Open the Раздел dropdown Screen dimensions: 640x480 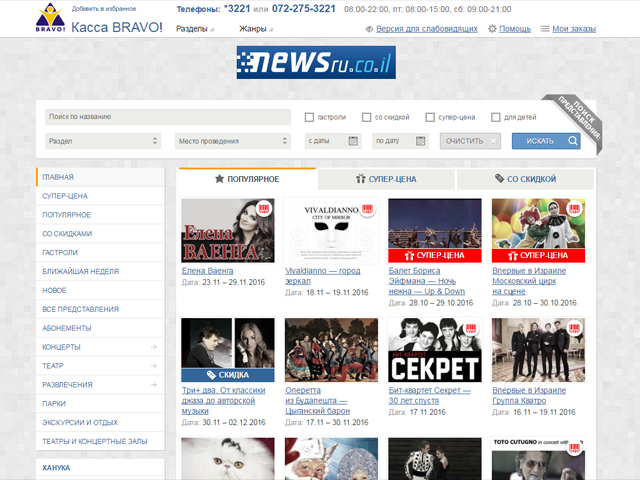[103, 141]
